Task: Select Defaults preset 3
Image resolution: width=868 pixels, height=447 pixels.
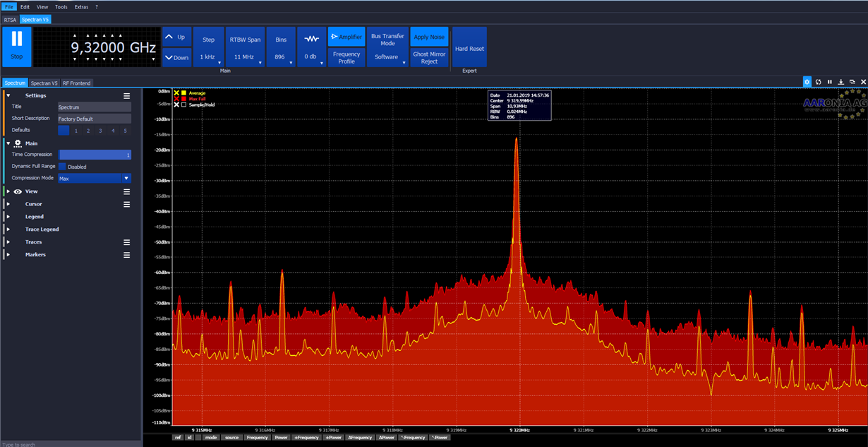Action: (100, 131)
